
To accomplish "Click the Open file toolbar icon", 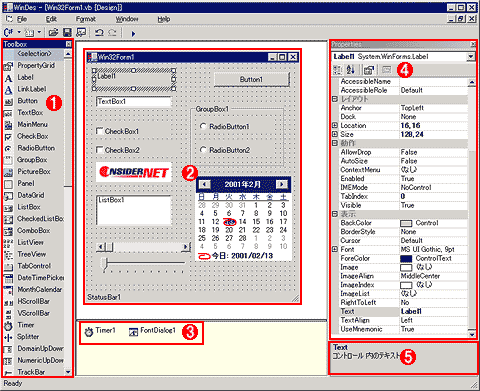I will (53, 33).
